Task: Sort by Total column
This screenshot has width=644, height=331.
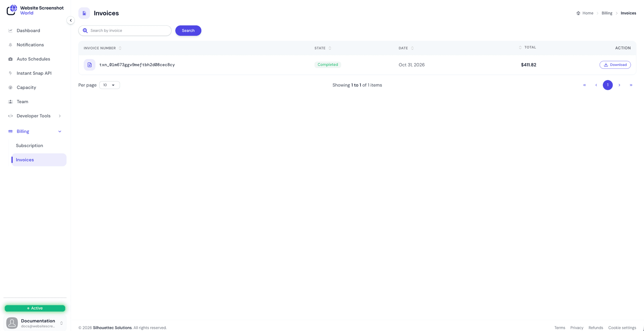Action: point(527,47)
